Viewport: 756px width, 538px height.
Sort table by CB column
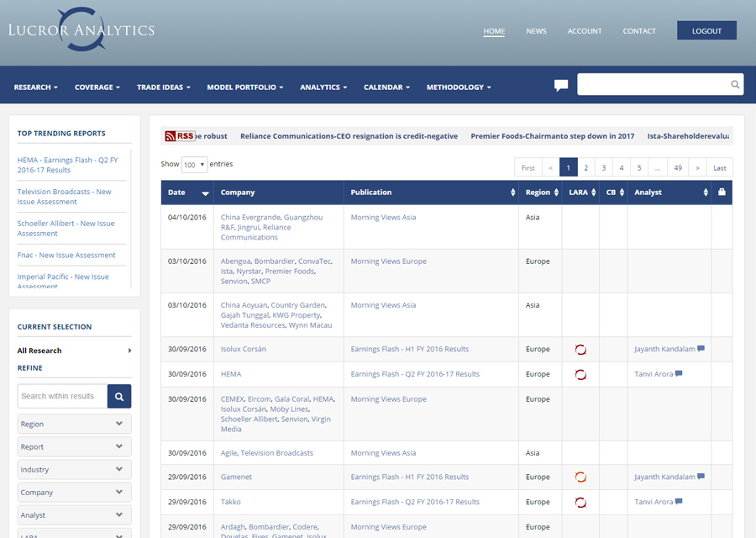(x=622, y=193)
